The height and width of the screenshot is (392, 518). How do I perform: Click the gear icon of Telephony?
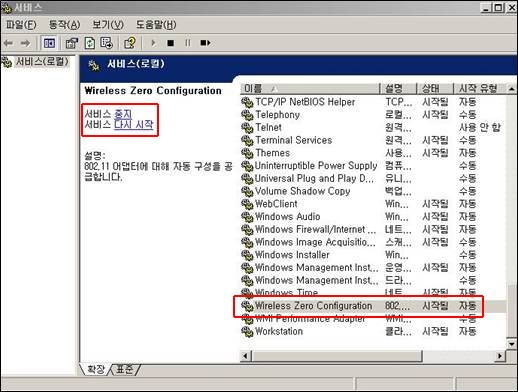point(247,115)
